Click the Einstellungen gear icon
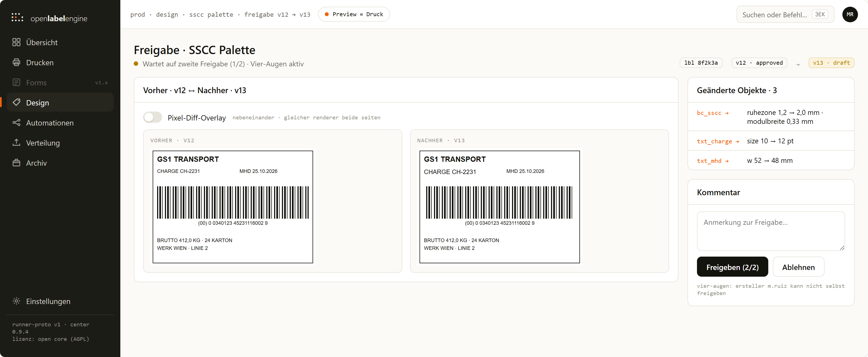868x357 pixels. click(x=16, y=301)
